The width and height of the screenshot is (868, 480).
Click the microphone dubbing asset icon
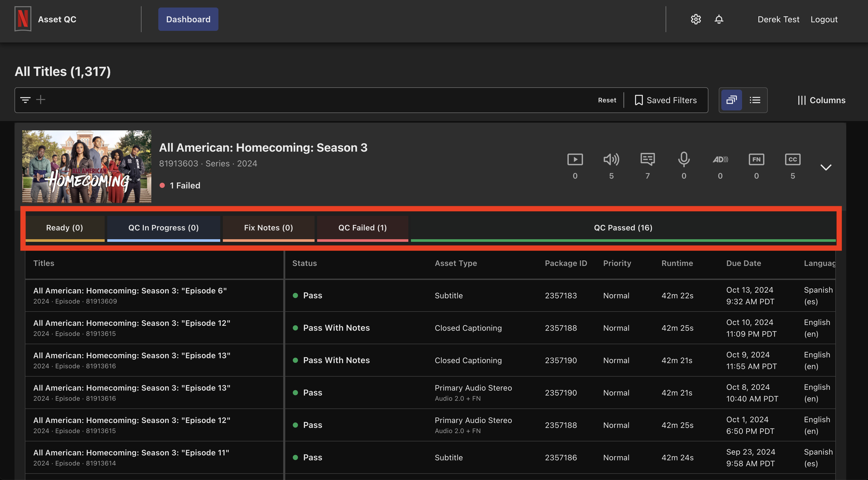[684, 159]
